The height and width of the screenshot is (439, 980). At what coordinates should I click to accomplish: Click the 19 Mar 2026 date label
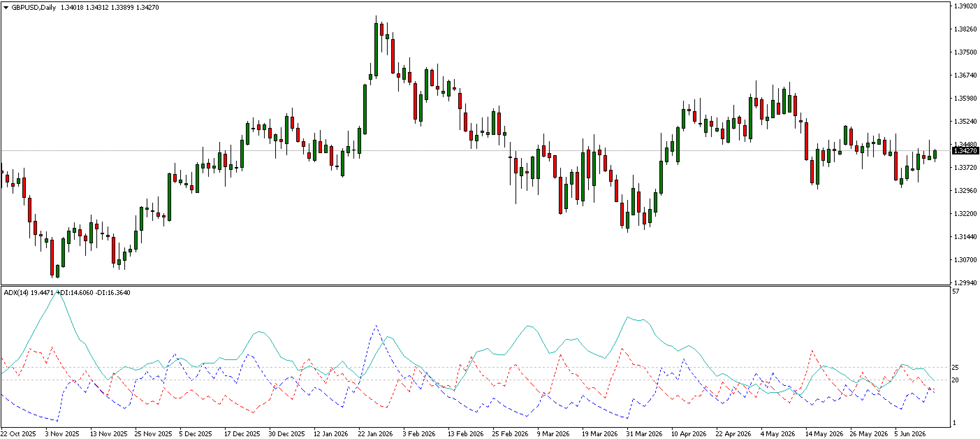[x=600, y=434]
